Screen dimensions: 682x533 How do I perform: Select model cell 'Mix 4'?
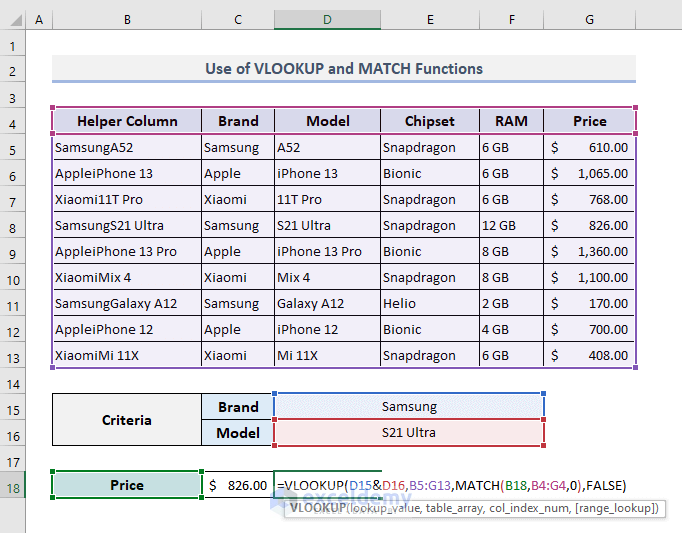pyautogui.click(x=328, y=277)
